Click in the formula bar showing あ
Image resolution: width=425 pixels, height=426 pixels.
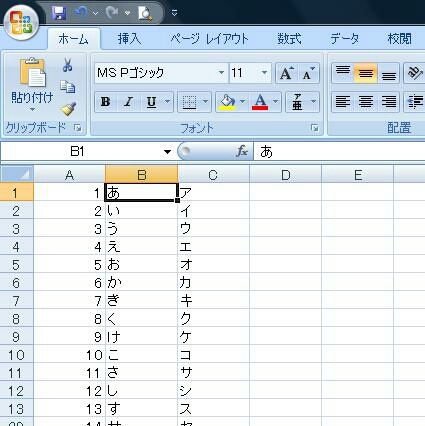[339, 152]
